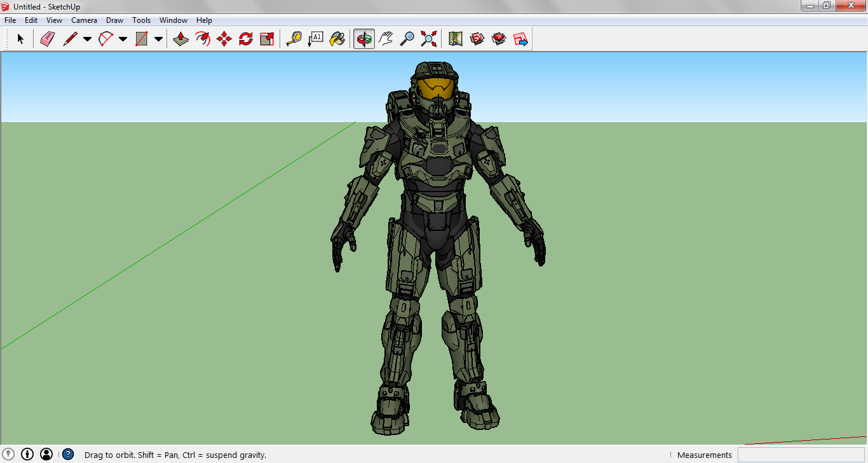Open the Tools menu
Viewport: 868px width, 463px height.
(x=141, y=20)
